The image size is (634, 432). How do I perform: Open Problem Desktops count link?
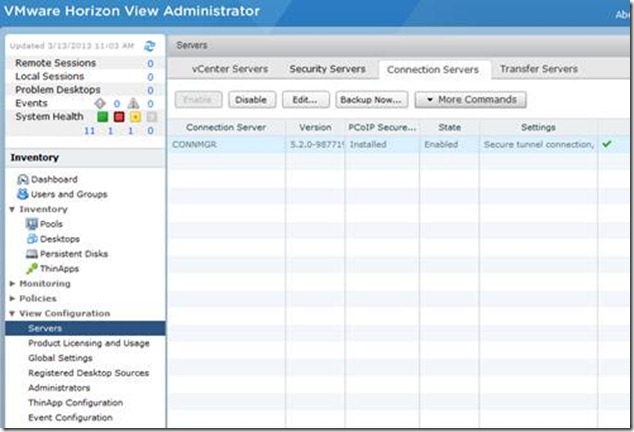[150, 90]
